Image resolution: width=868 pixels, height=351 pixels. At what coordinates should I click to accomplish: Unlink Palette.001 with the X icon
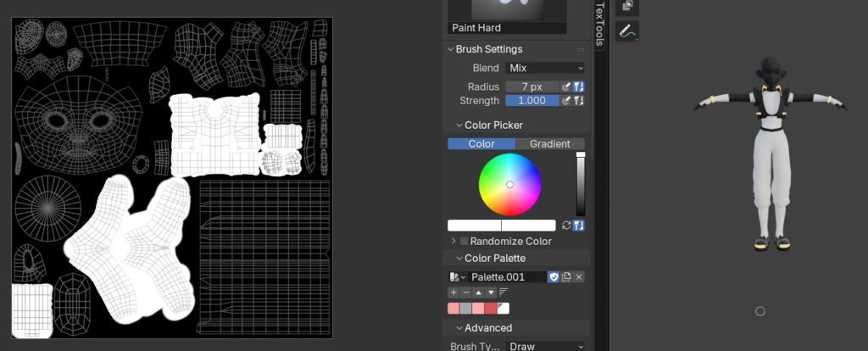coord(579,277)
